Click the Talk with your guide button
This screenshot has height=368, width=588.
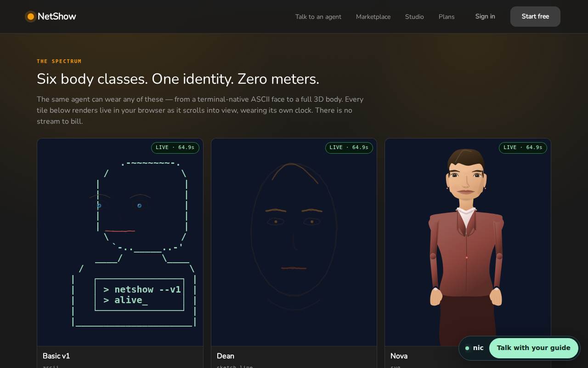(x=533, y=348)
